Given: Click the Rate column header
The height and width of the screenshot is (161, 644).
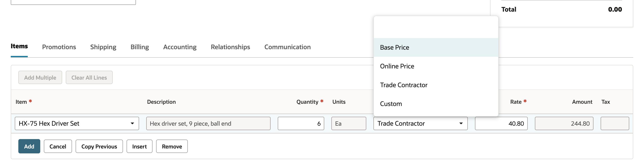Looking at the screenshot, I should point(516,102).
